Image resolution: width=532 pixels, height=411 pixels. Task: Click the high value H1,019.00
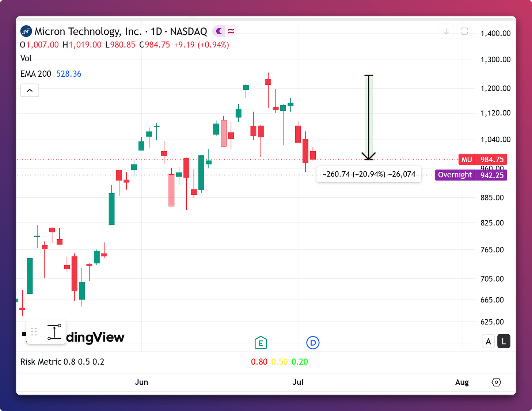tap(82, 45)
